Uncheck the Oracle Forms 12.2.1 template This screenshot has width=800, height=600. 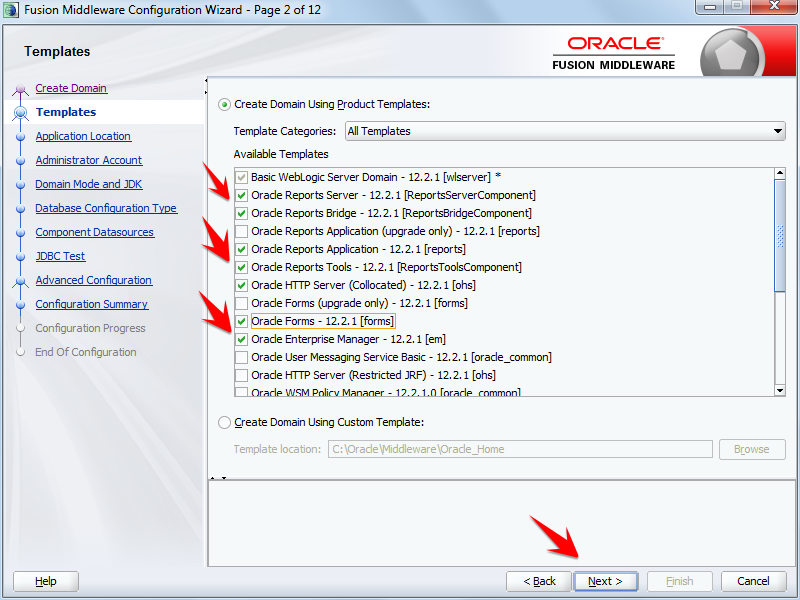(x=240, y=321)
